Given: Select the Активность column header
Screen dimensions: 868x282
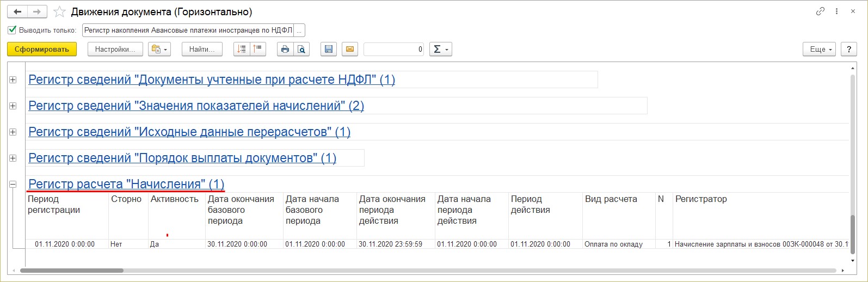Looking at the screenshot, I should pos(177,216).
